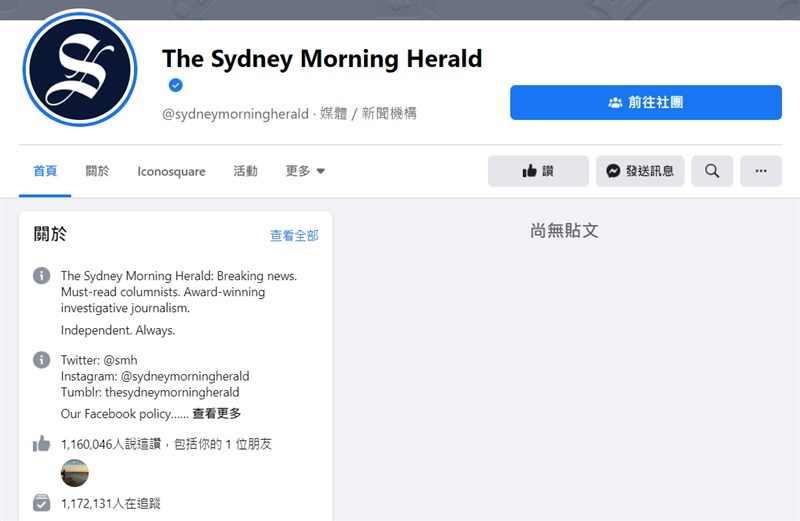
Task: Expand the 更多 dropdown menu
Action: pyautogui.click(x=305, y=171)
